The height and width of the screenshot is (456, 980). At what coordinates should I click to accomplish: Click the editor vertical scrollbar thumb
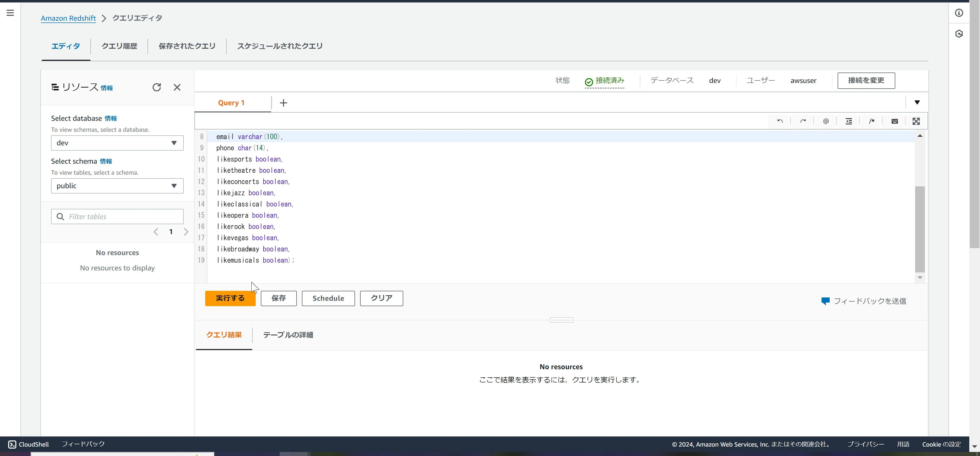coord(920,229)
